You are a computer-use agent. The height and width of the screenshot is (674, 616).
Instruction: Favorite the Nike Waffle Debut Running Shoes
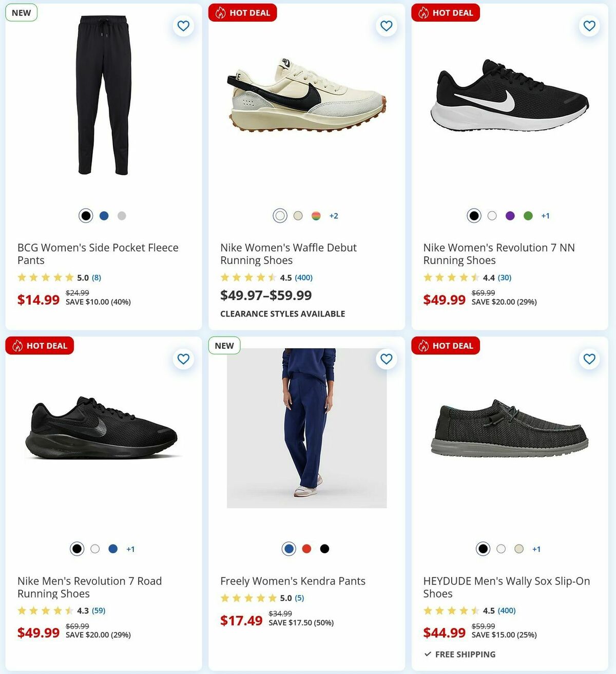coord(386,26)
